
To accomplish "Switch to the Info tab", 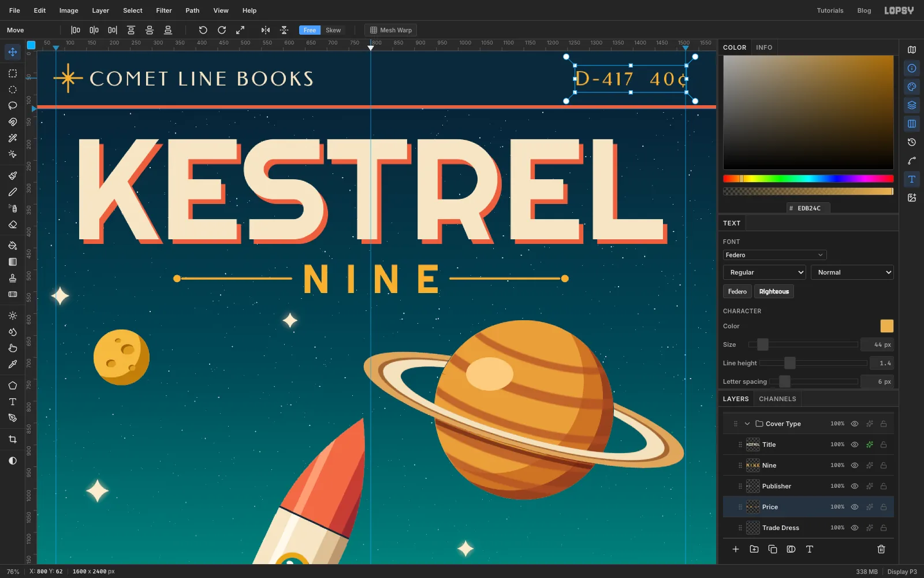I will (x=764, y=47).
